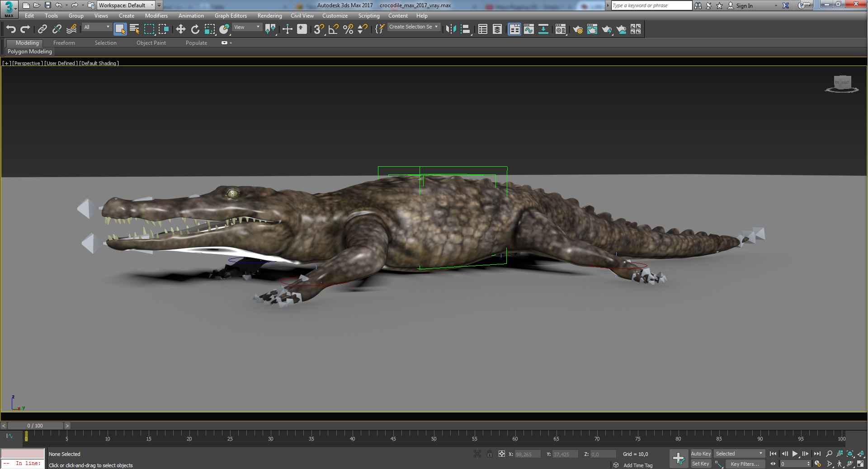
Task: Toggle Angle Snap
Action: 333,29
